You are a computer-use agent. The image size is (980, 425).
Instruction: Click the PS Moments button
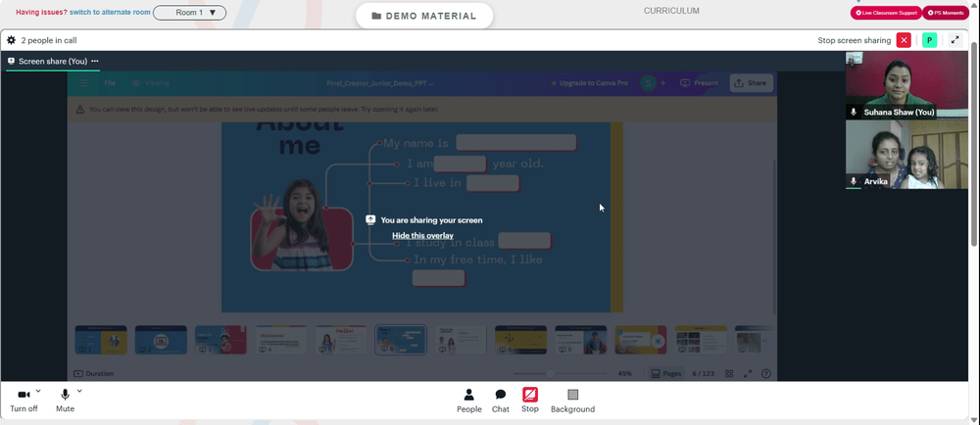946,13
